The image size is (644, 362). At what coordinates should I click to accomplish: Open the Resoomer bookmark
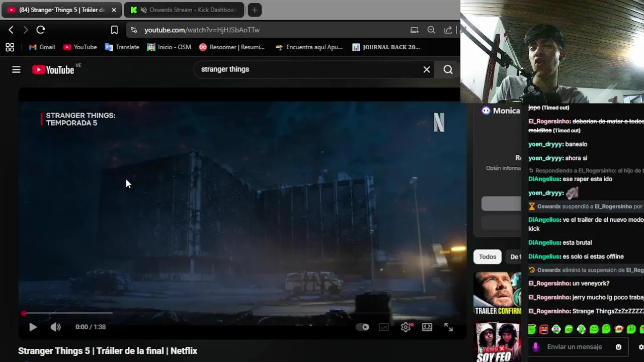click(x=232, y=47)
